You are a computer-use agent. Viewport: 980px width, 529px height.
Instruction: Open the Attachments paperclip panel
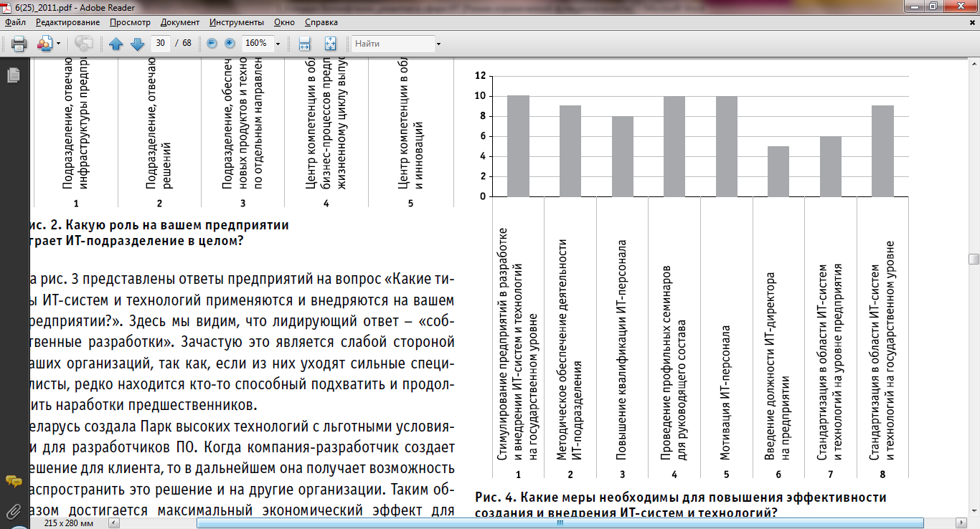(12, 510)
